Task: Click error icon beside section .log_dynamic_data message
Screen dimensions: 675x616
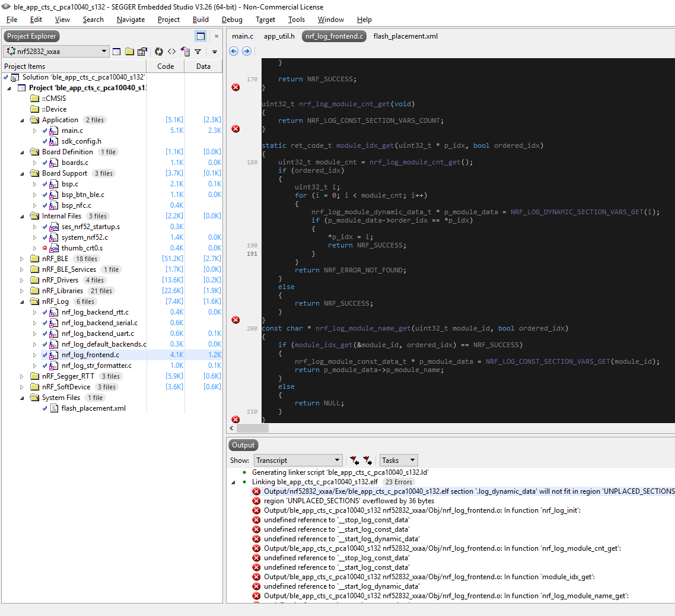Action: (256, 491)
